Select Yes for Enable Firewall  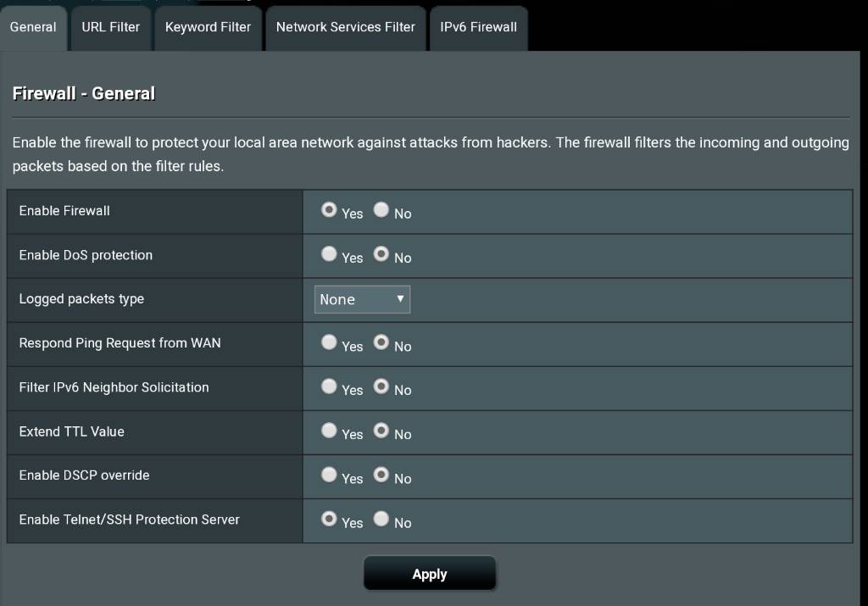click(329, 210)
